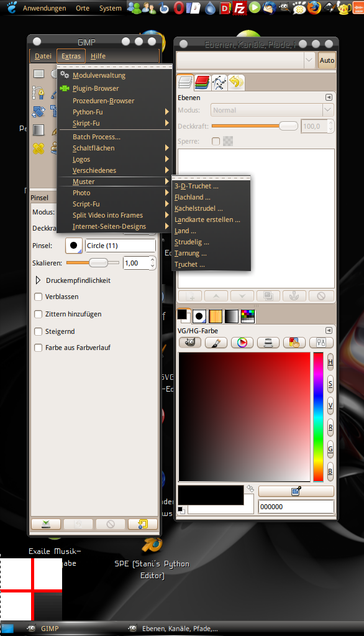Image resolution: width=364 pixels, height=636 pixels.
Task: Open the Palettes tab in lower dock
Action: pos(248,316)
